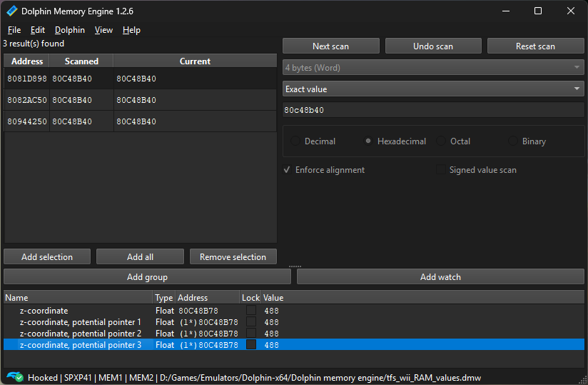Open the View menu
588x385 pixels.
[103, 30]
